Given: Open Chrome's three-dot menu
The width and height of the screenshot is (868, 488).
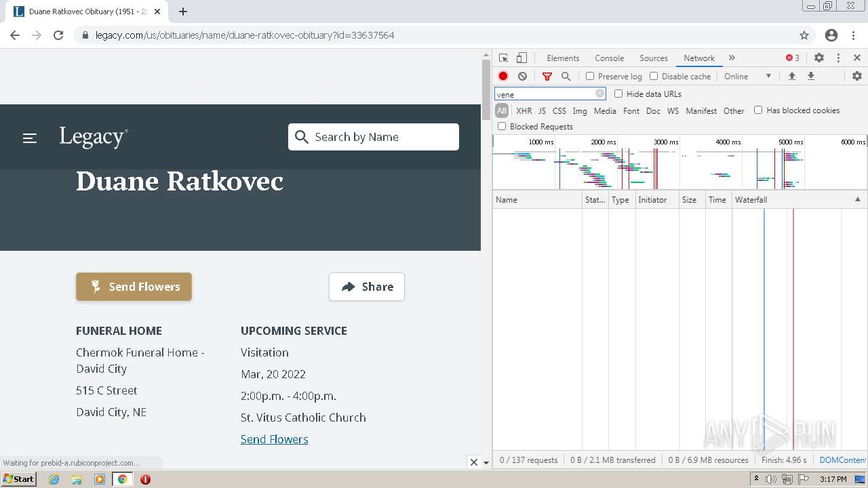Looking at the screenshot, I should (x=854, y=35).
